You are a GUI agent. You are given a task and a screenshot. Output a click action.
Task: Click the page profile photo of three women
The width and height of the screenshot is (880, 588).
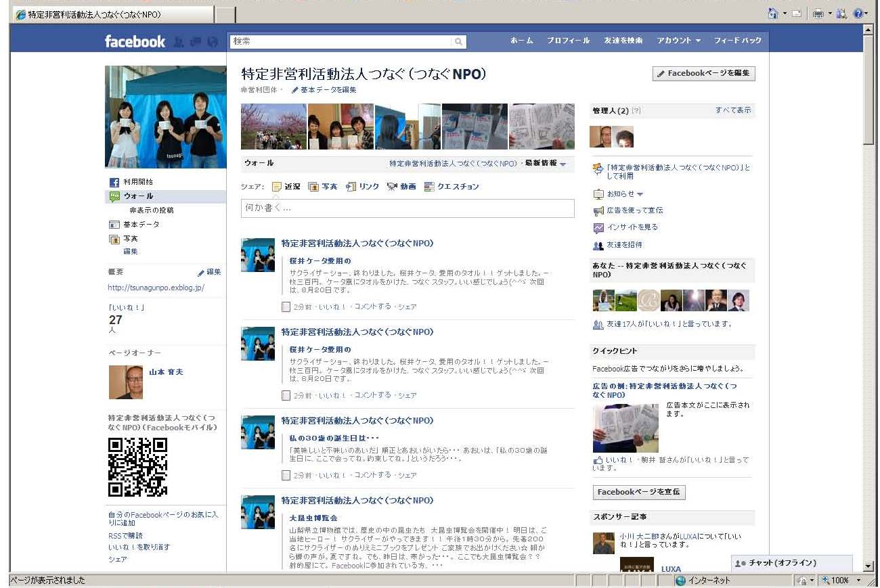coord(166,117)
